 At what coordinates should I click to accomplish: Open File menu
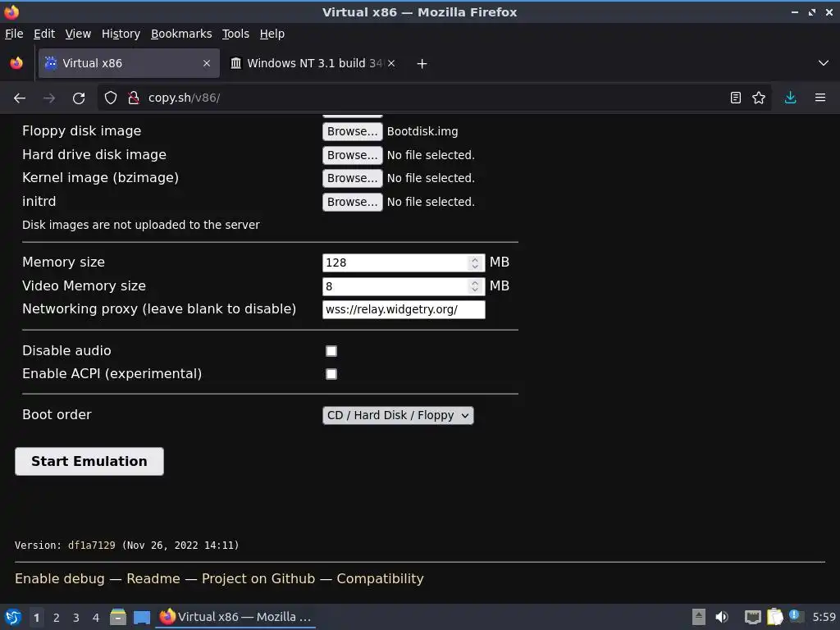14,34
